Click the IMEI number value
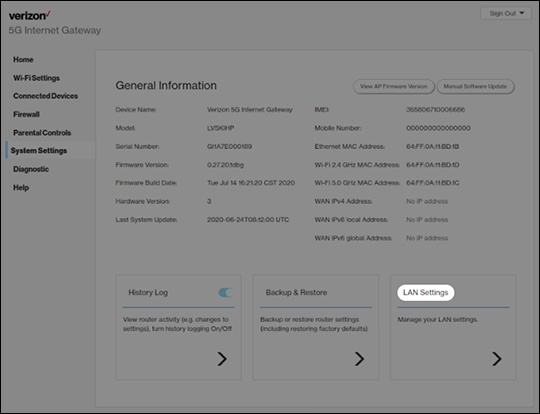The image size is (540, 414). [x=435, y=110]
